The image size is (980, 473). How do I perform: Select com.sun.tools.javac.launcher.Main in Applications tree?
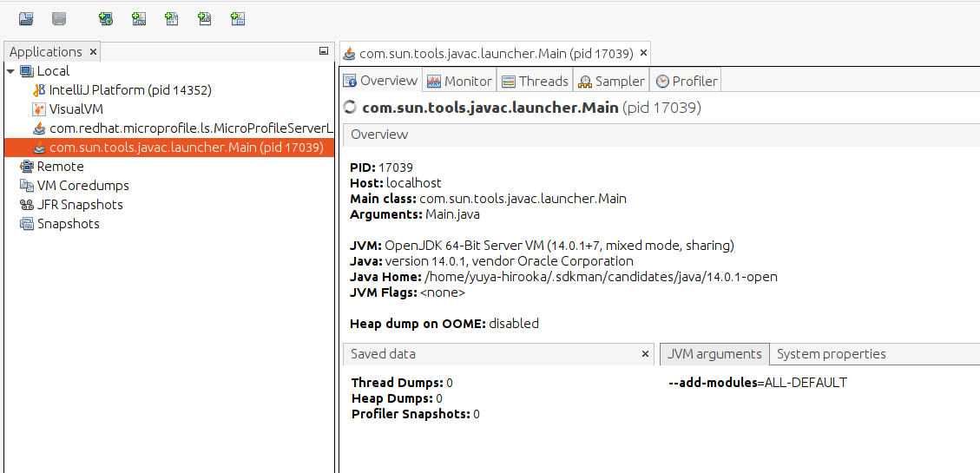click(x=168, y=148)
